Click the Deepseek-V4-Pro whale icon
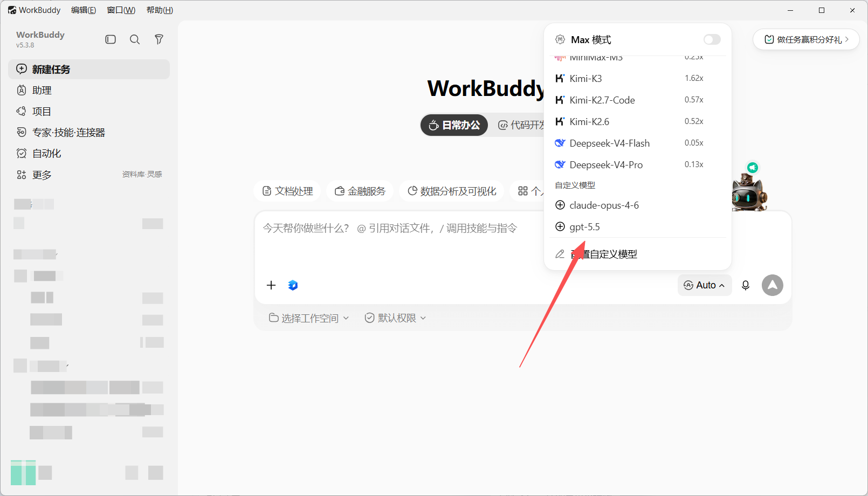868x496 pixels. pyautogui.click(x=560, y=164)
